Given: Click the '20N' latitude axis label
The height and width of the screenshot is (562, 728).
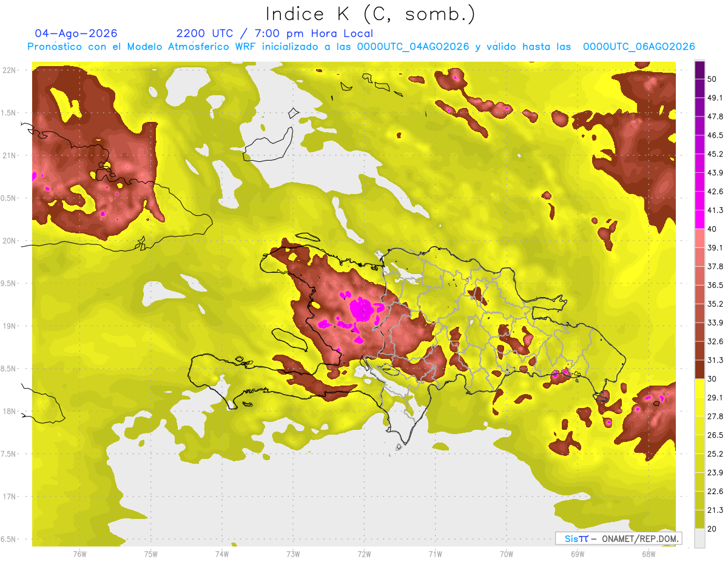Looking at the screenshot, I should (8, 241).
